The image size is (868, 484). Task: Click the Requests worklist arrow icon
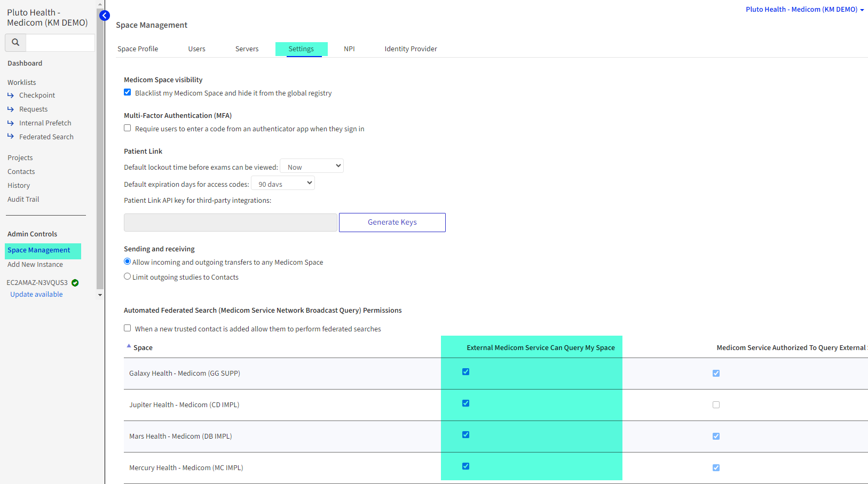10,108
